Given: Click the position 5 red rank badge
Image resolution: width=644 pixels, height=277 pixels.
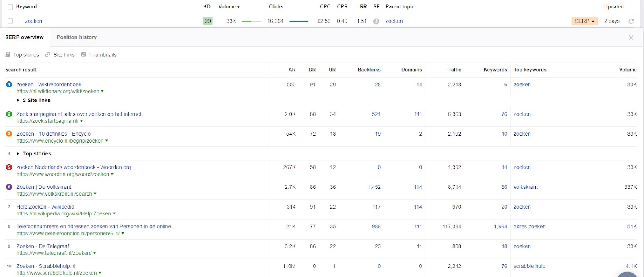Looking at the screenshot, I should coord(9,167).
